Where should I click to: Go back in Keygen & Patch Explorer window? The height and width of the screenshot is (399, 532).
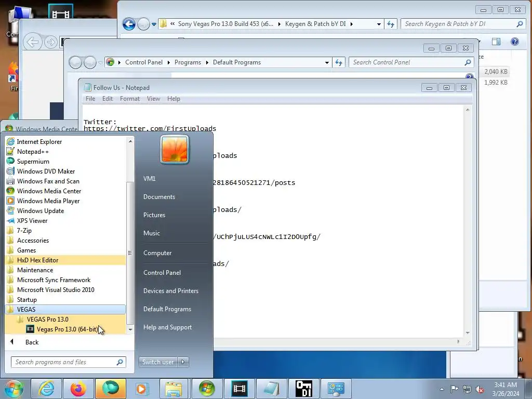[129, 24]
